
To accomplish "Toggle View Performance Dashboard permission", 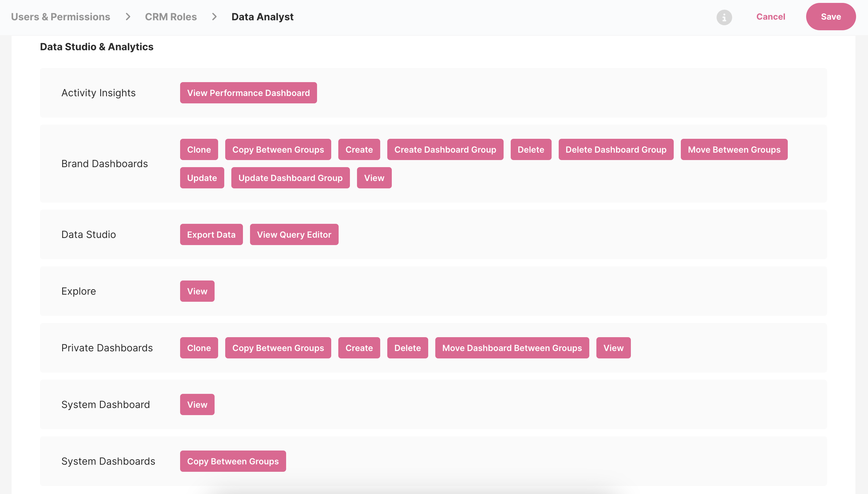I will tap(248, 93).
